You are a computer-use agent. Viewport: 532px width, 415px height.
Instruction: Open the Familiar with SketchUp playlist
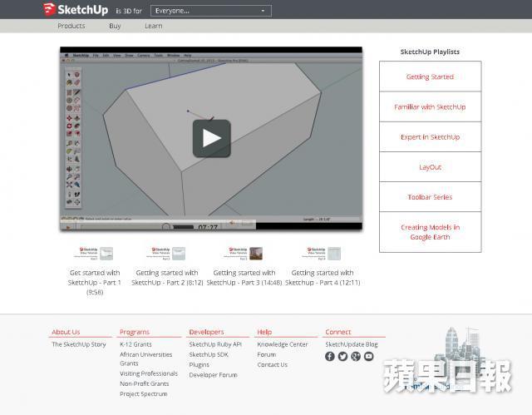[430, 107]
